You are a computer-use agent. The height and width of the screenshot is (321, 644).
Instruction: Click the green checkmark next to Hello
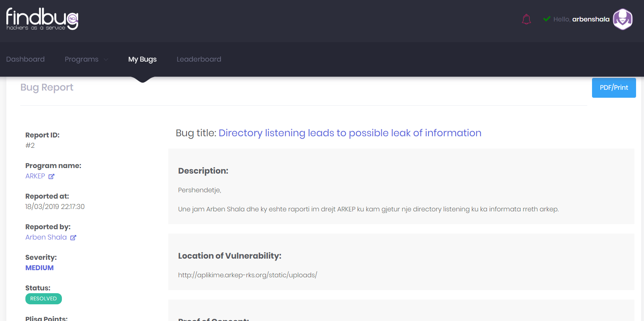(547, 19)
